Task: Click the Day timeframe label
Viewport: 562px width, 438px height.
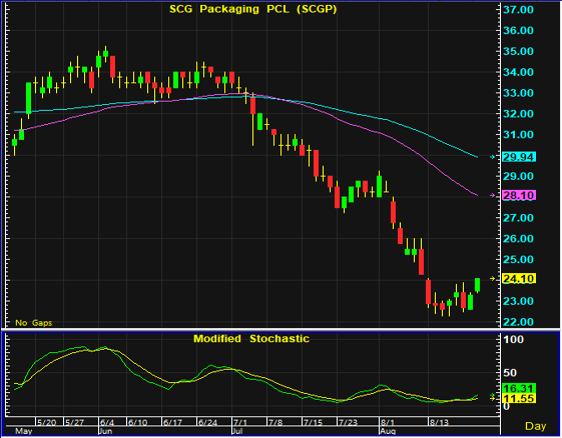Action: (535, 426)
